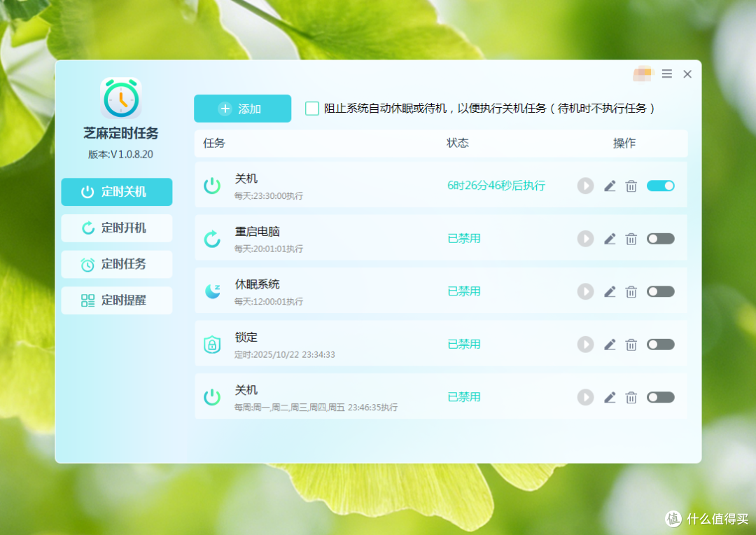Click the restart icon of 重启电脑 row
Image resolution: width=756 pixels, height=535 pixels.
(212, 238)
